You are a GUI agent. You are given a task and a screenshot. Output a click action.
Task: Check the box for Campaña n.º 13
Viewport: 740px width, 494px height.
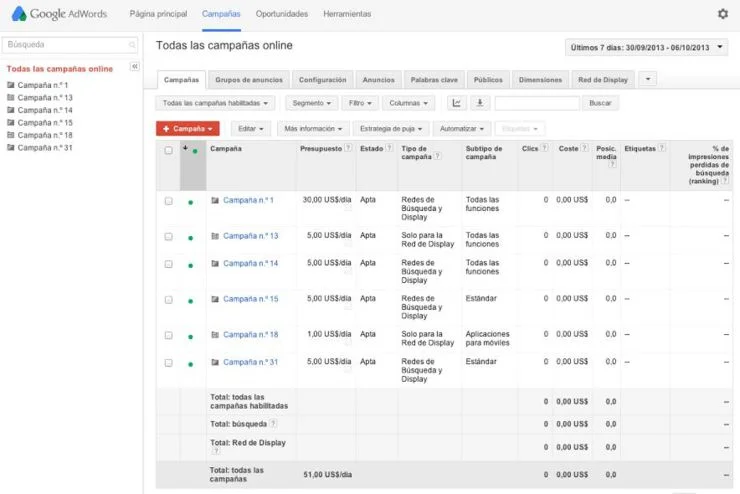(x=168, y=236)
